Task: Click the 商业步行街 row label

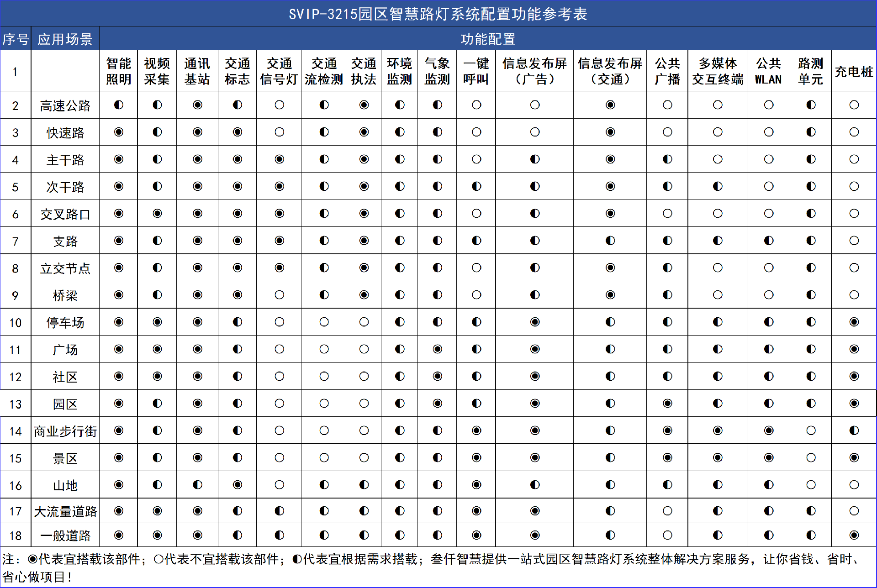Action: (65, 431)
